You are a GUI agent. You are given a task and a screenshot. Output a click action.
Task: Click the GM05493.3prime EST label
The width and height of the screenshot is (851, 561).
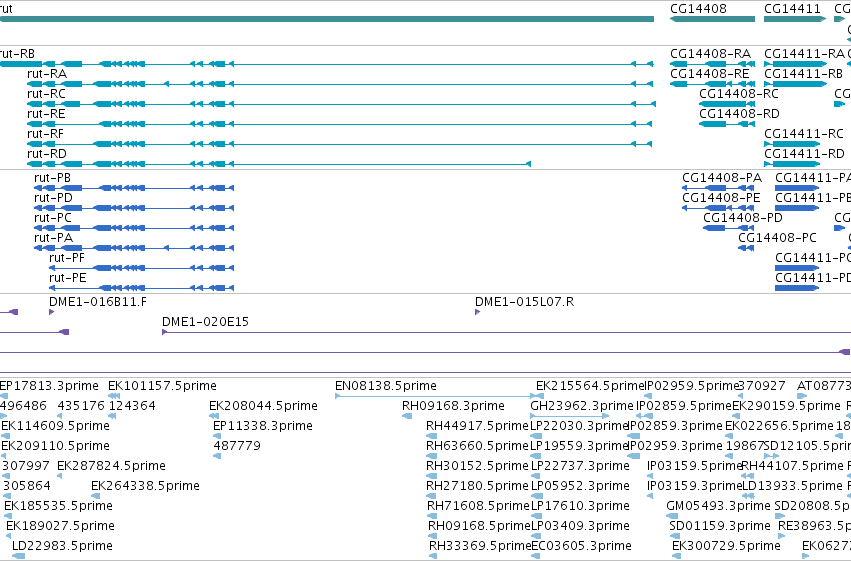(718, 506)
